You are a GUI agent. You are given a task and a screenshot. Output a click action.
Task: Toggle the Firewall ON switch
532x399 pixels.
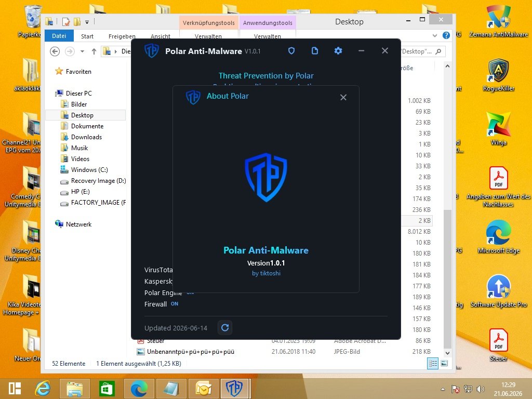coord(175,304)
